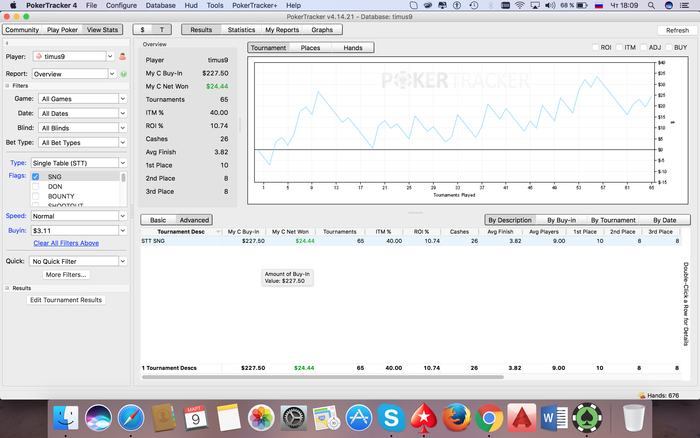The image size is (700, 438).
Task: Click the More Filters button
Action: pos(66,275)
